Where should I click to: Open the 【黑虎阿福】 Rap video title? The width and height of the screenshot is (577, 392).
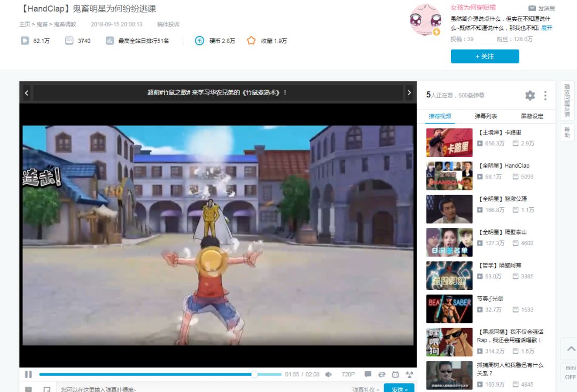pos(510,336)
